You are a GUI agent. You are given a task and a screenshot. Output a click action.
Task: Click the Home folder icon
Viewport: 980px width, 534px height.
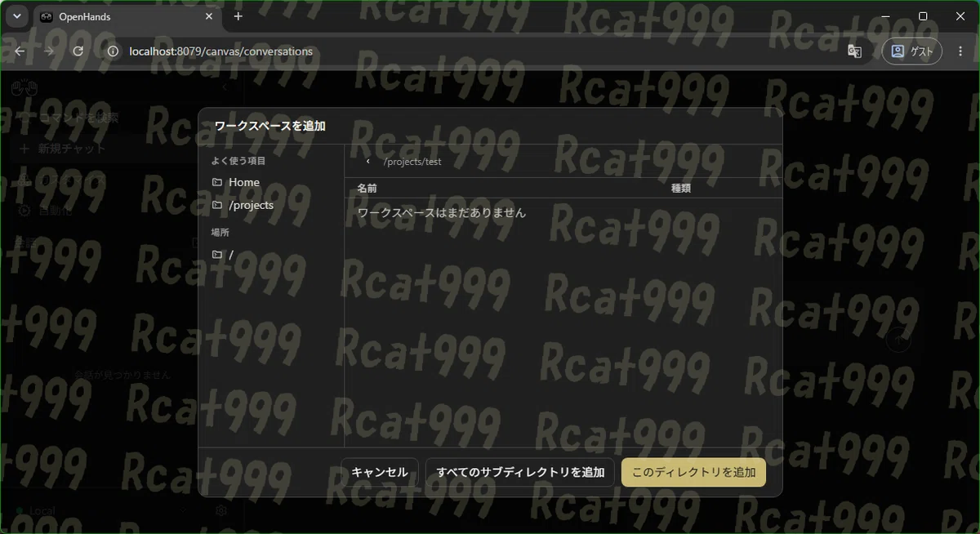coord(217,182)
